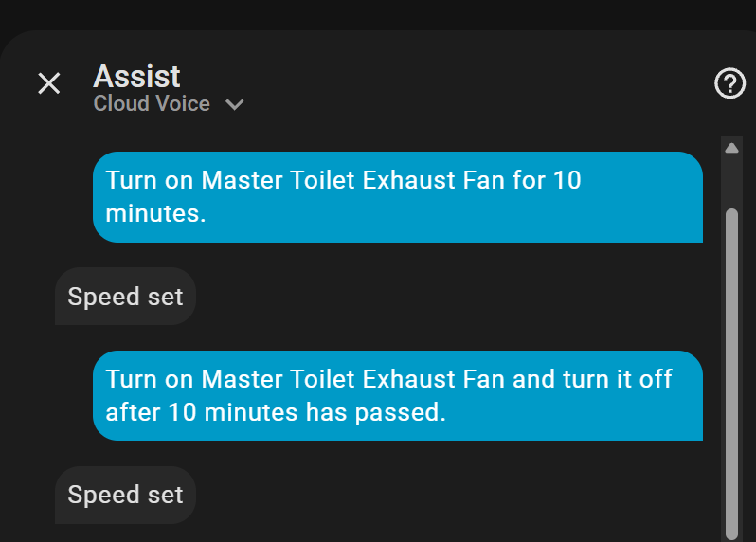Select the first "for 10 minutes" message bubble
The height and width of the screenshot is (542, 756).
398,196
